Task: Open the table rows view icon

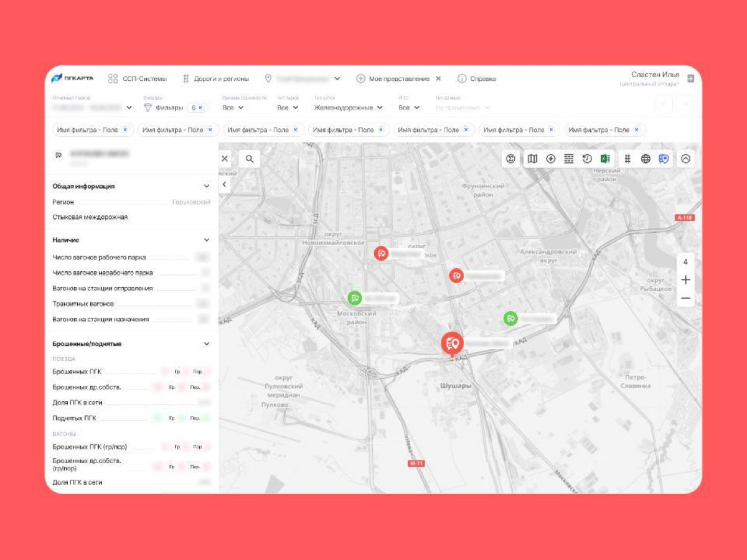Action: pyautogui.click(x=568, y=159)
